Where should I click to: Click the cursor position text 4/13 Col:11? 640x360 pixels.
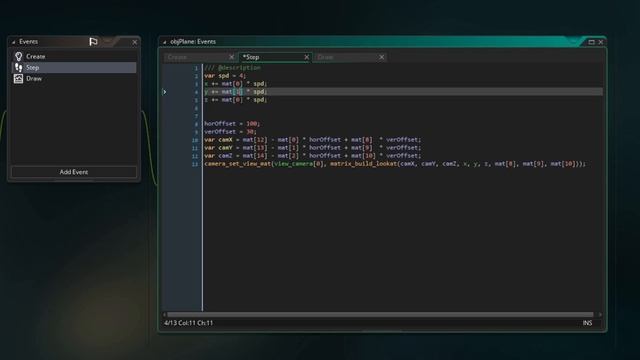[189, 323]
